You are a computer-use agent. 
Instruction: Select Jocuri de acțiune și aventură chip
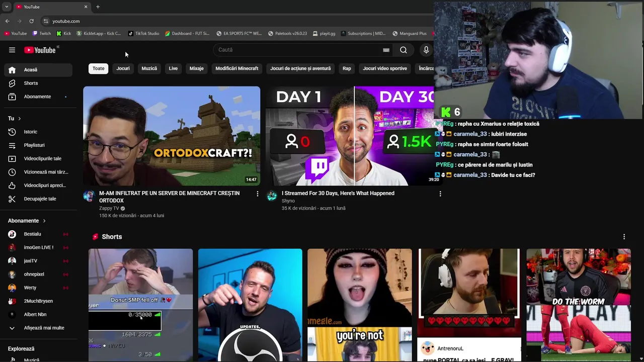coord(300,68)
